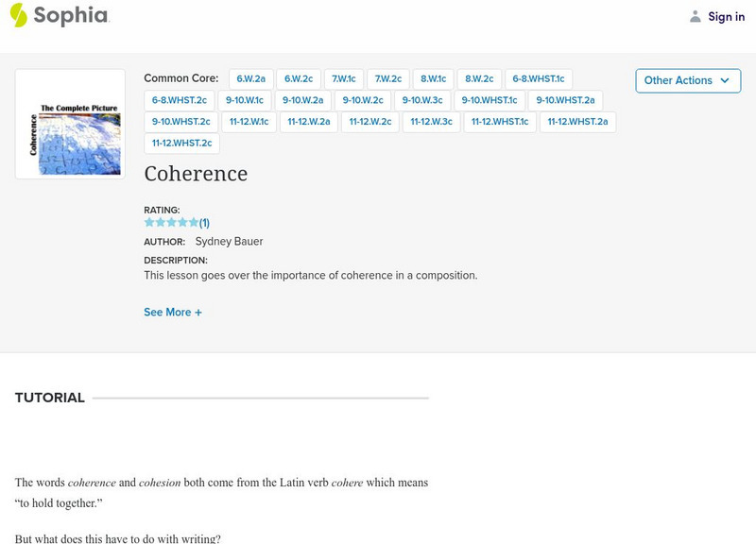This screenshot has height=544, width=756.
Task: Click the Sign in link
Action: coord(726,16)
